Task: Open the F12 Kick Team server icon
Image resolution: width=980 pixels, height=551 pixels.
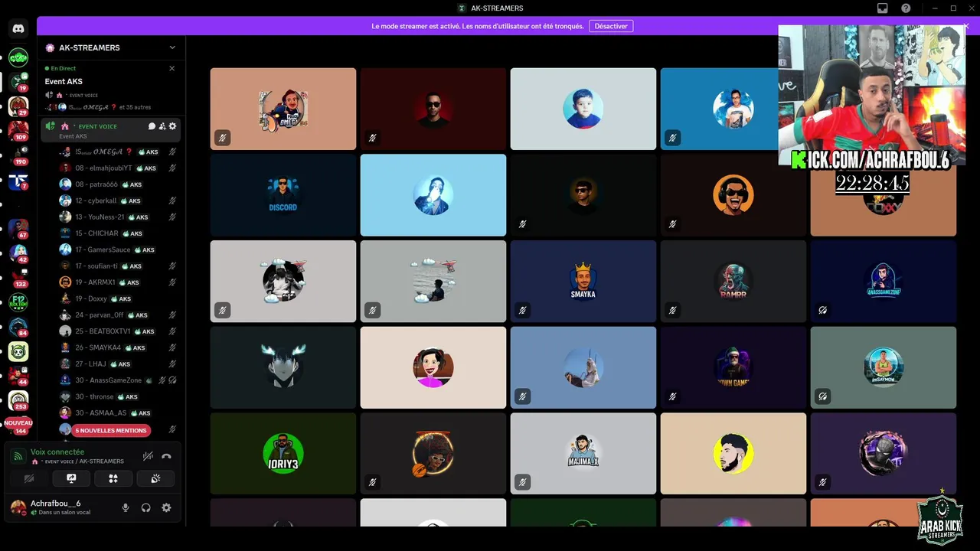Action: point(18,302)
